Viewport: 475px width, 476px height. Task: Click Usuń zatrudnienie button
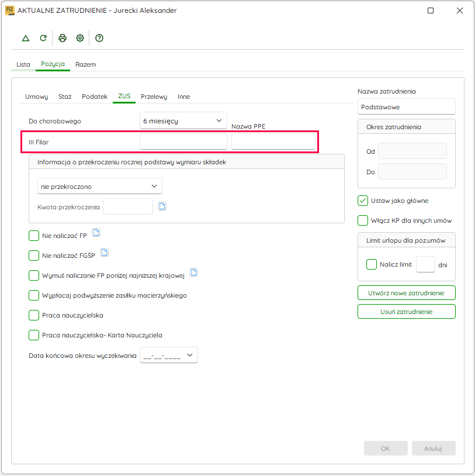click(407, 312)
